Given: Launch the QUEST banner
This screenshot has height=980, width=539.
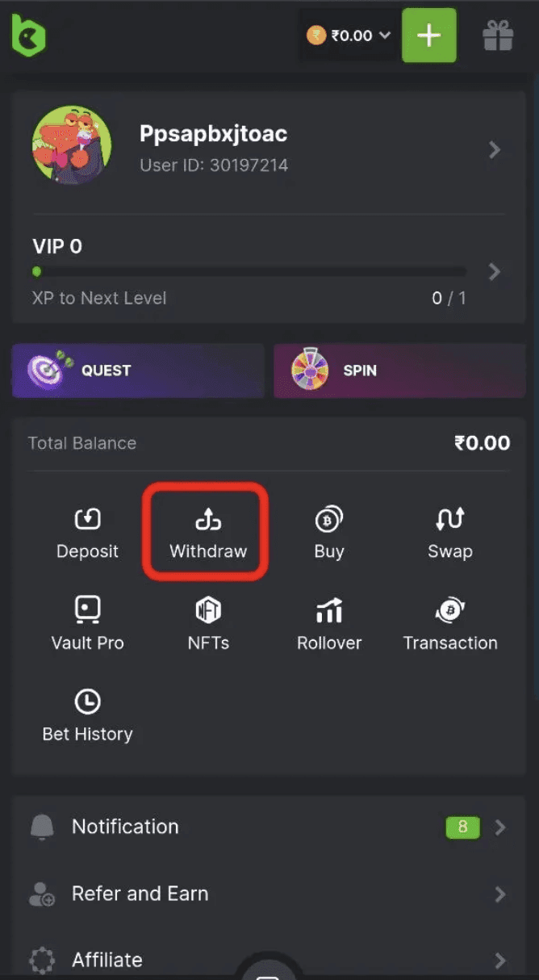Looking at the screenshot, I should point(137,371).
